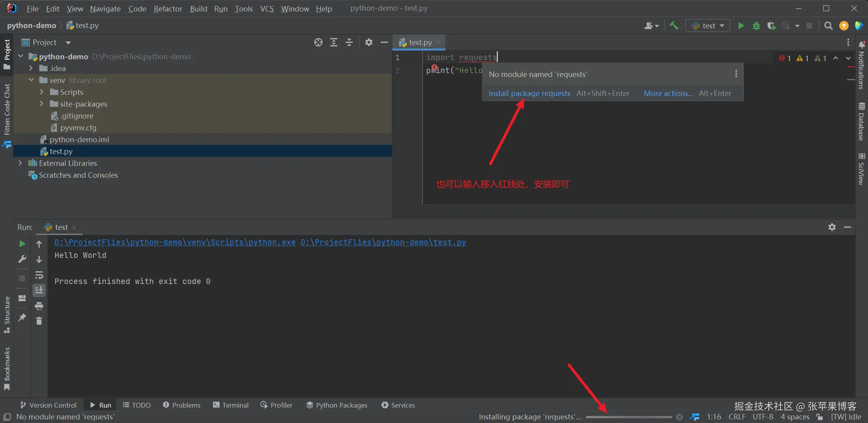Open more run actions dropdown arrow
Image resolution: width=868 pixels, height=423 pixels.
click(x=797, y=26)
